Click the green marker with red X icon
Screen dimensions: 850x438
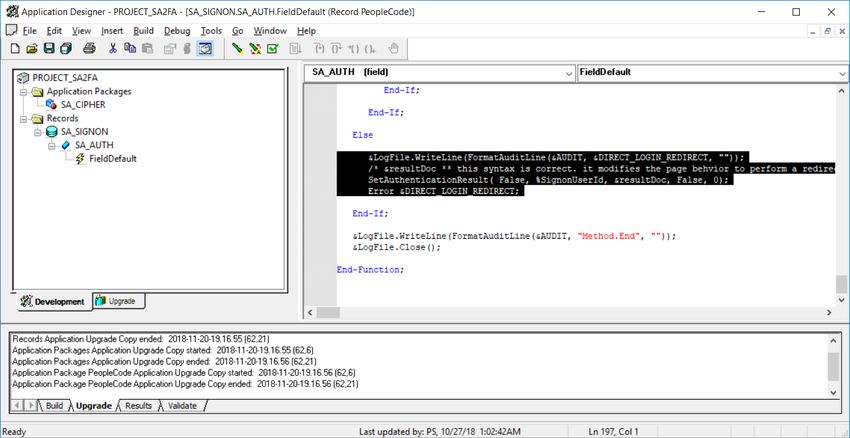coord(255,49)
